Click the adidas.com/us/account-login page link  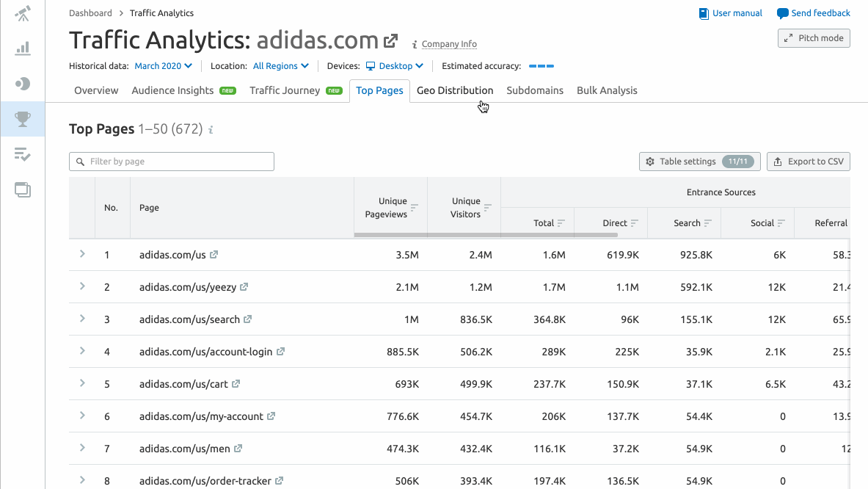click(206, 352)
